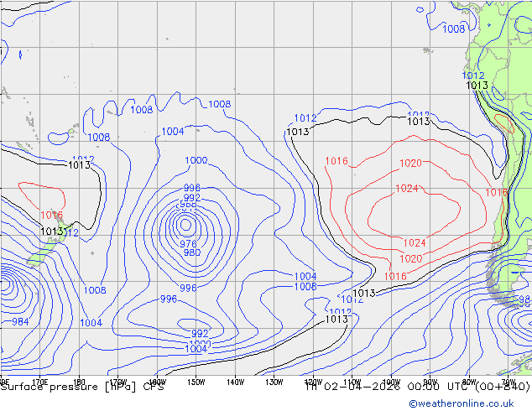Click the 170E longitude label
The width and height of the screenshot is (532, 411).
(40, 382)
